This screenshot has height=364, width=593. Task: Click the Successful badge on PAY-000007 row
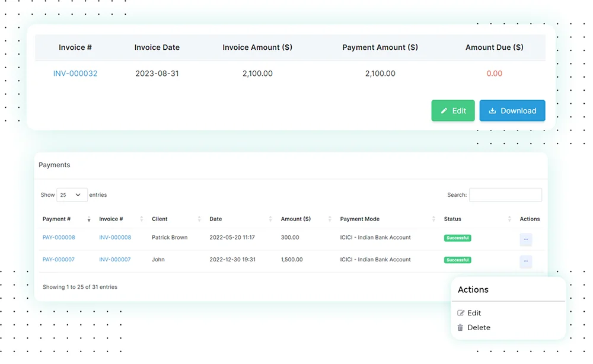pyautogui.click(x=457, y=260)
